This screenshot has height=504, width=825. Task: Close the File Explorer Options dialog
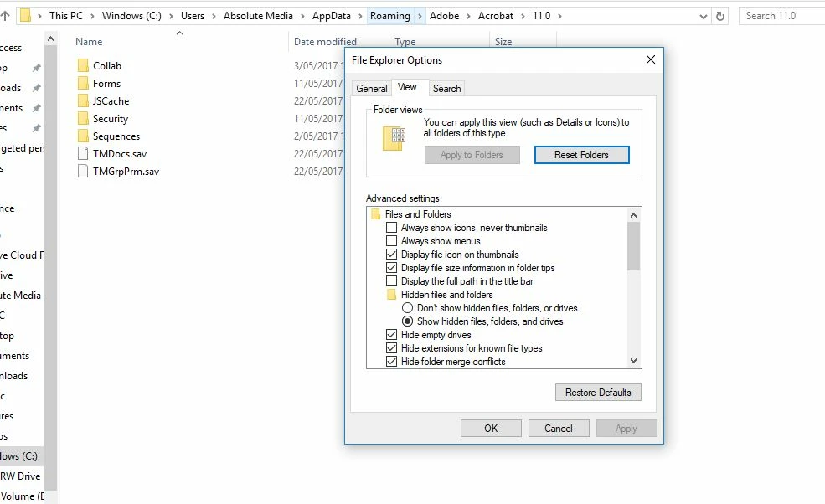pos(651,59)
